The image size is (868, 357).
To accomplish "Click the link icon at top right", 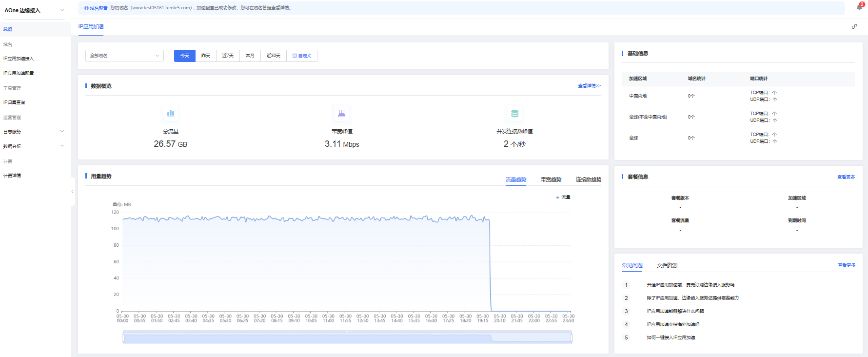I will pos(854,26).
